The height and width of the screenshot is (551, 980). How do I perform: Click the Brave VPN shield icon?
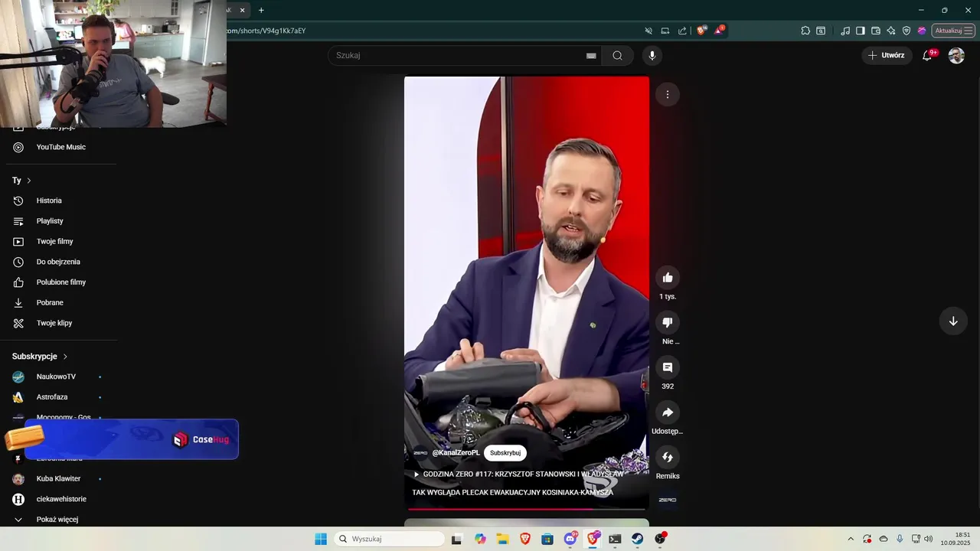(906, 31)
